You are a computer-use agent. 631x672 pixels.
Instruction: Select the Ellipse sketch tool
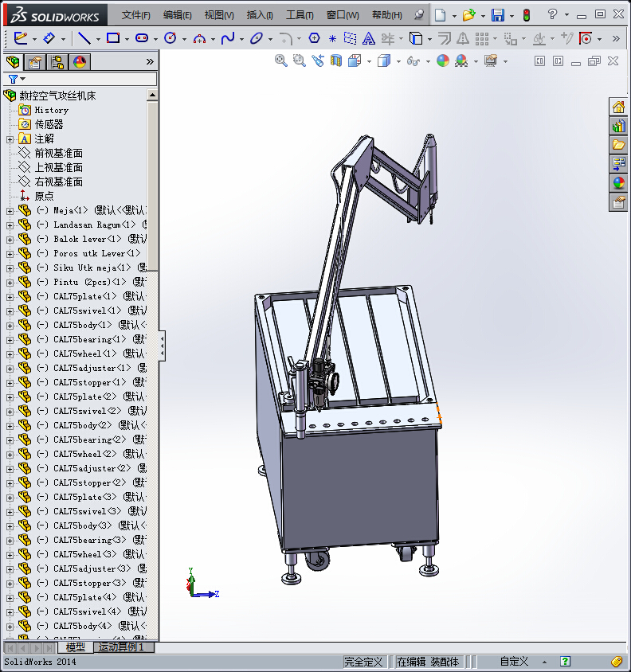[x=257, y=38]
